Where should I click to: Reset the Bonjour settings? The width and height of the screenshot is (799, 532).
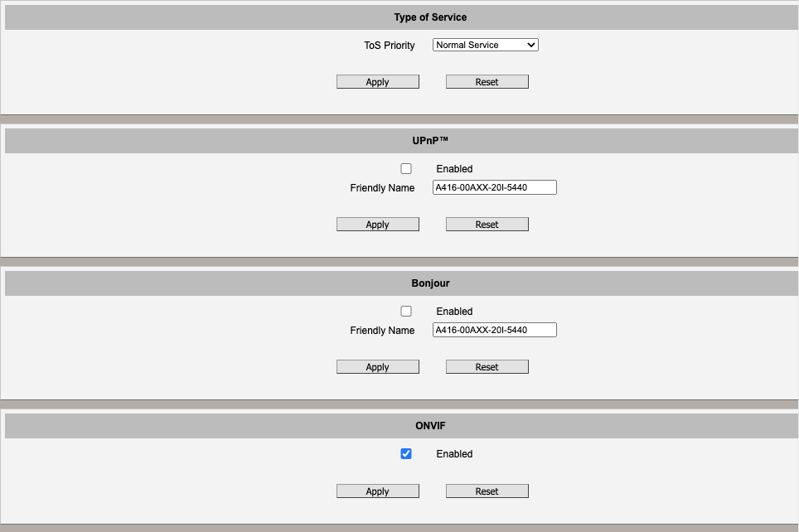coord(487,366)
